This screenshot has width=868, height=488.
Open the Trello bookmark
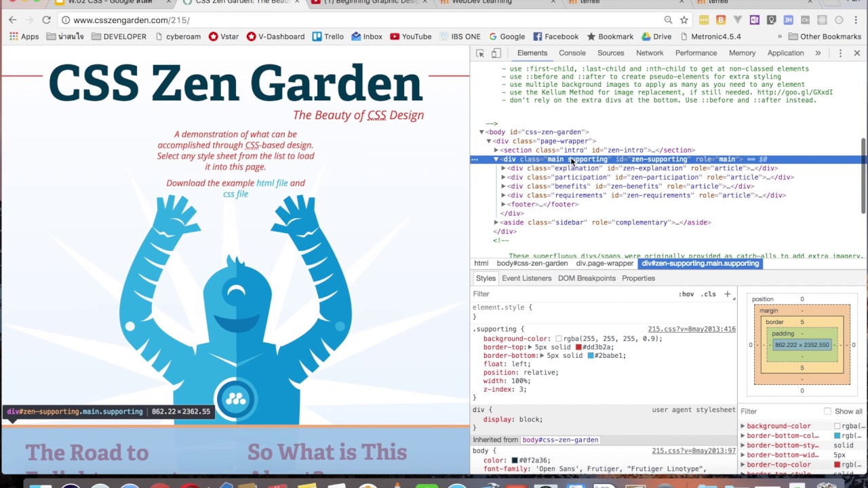(x=328, y=37)
